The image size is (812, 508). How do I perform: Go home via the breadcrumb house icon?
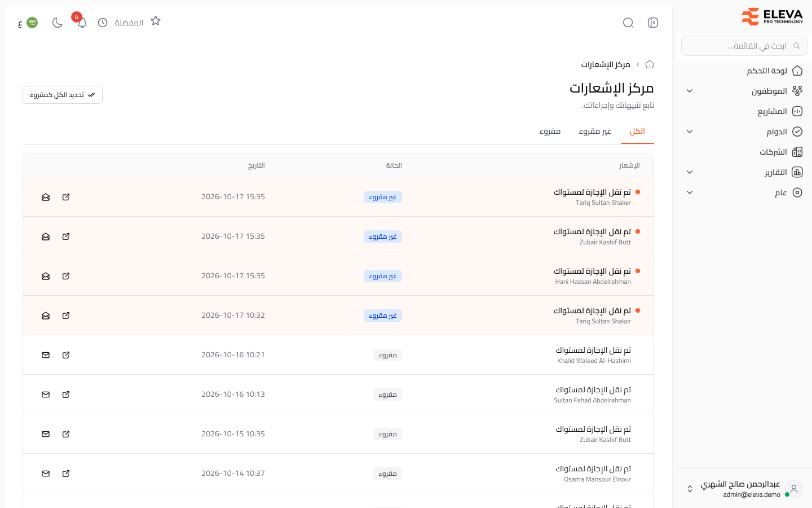click(x=650, y=64)
